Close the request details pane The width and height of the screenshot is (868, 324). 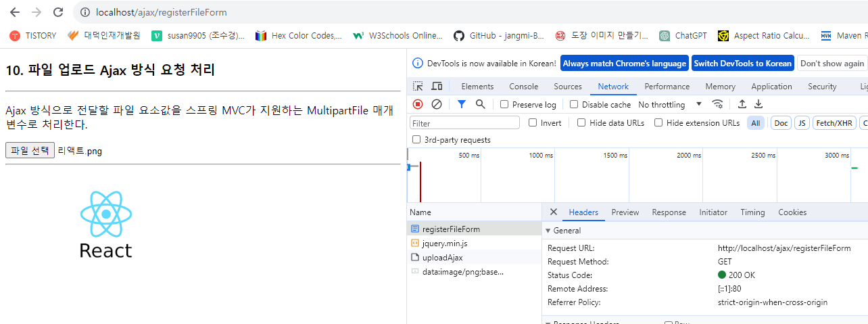[x=553, y=212]
